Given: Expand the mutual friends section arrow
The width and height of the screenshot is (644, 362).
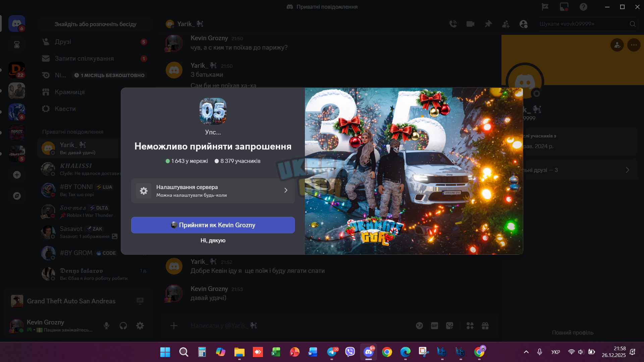Looking at the screenshot, I should (627, 170).
